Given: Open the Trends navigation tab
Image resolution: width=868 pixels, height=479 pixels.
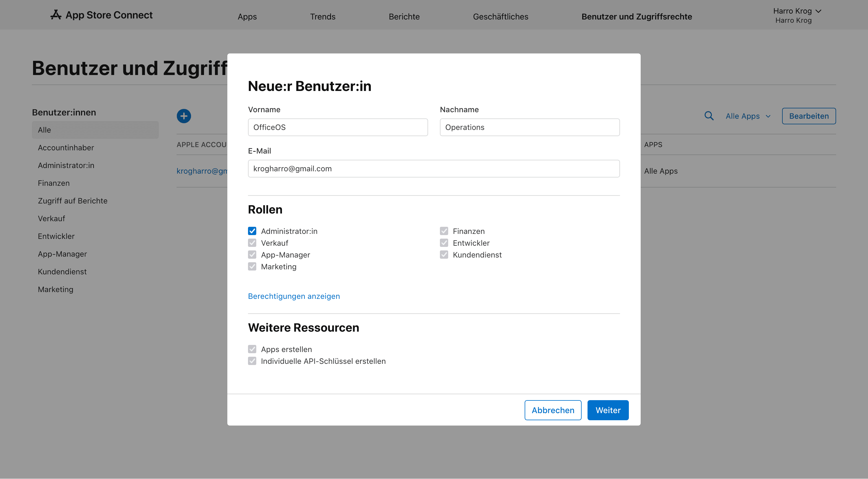Looking at the screenshot, I should [322, 17].
